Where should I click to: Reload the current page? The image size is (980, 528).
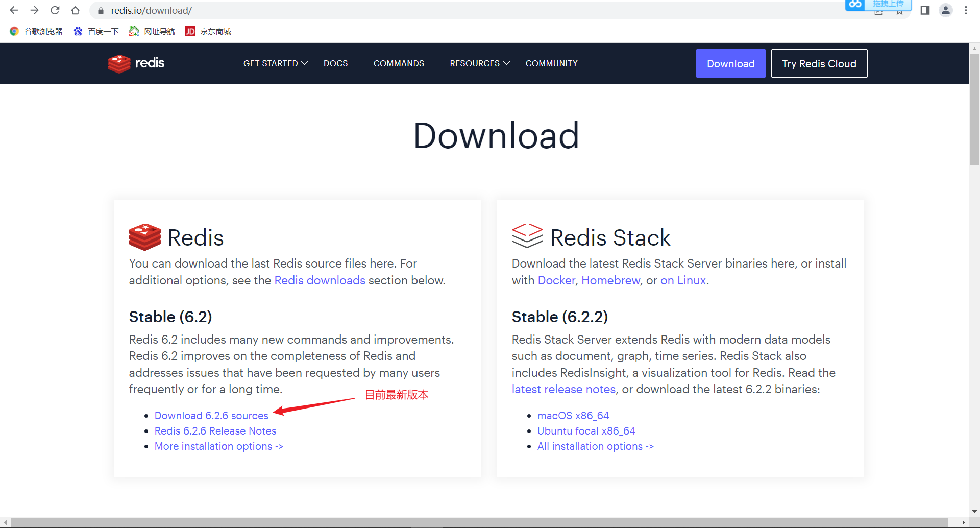(55, 10)
